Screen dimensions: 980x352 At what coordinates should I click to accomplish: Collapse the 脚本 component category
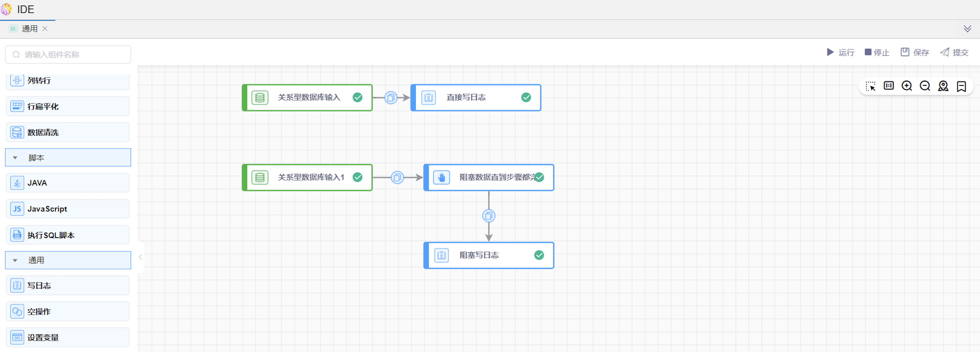[15, 158]
